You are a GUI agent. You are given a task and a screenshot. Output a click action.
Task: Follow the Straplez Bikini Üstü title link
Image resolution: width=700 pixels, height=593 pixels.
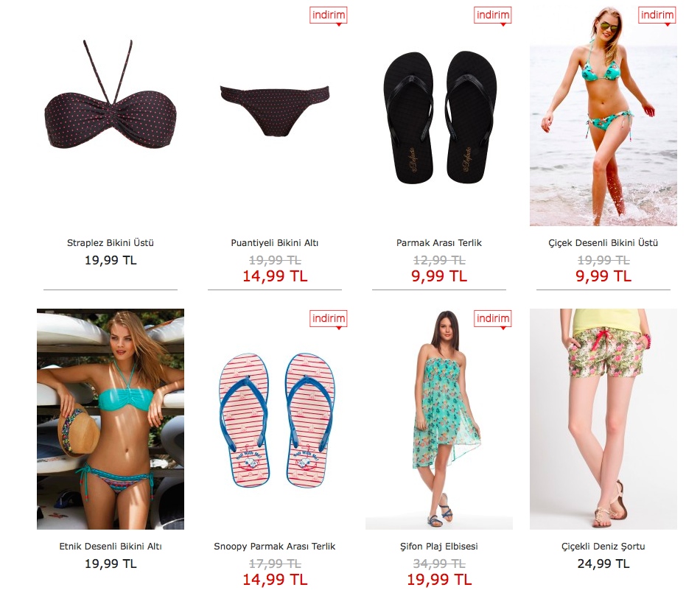[111, 243]
